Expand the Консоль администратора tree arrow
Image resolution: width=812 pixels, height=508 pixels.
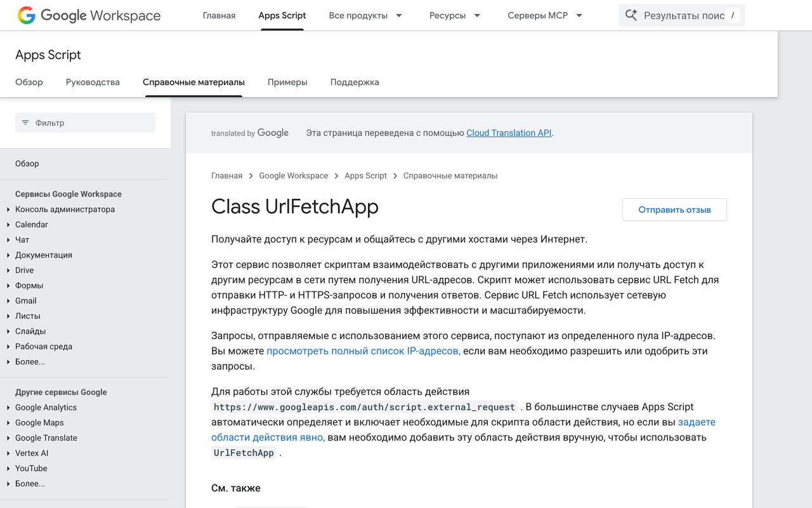point(8,210)
